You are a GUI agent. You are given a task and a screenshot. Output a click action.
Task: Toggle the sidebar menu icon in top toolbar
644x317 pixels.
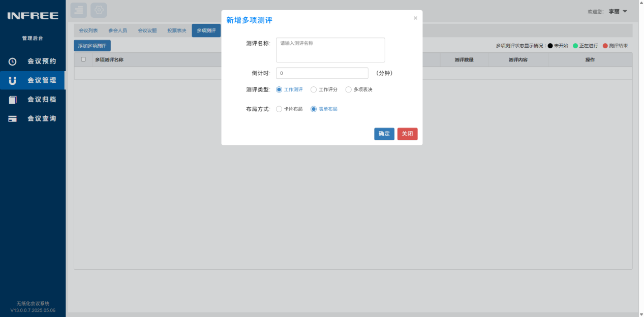(79, 10)
